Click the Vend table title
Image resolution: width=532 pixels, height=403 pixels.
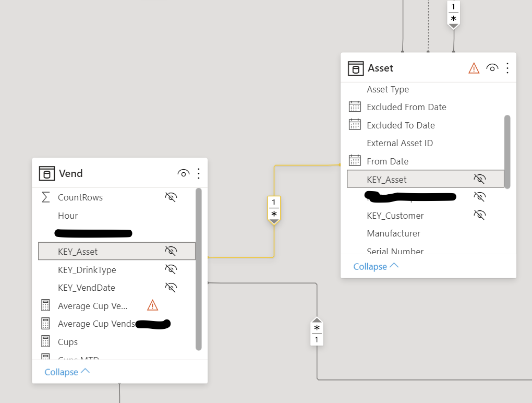coord(71,173)
